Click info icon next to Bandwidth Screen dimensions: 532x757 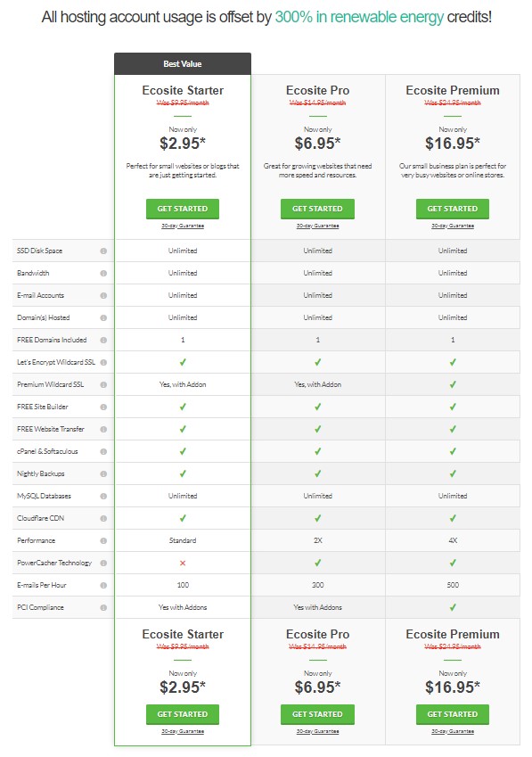pyautogui.click(x=103, y=273)
